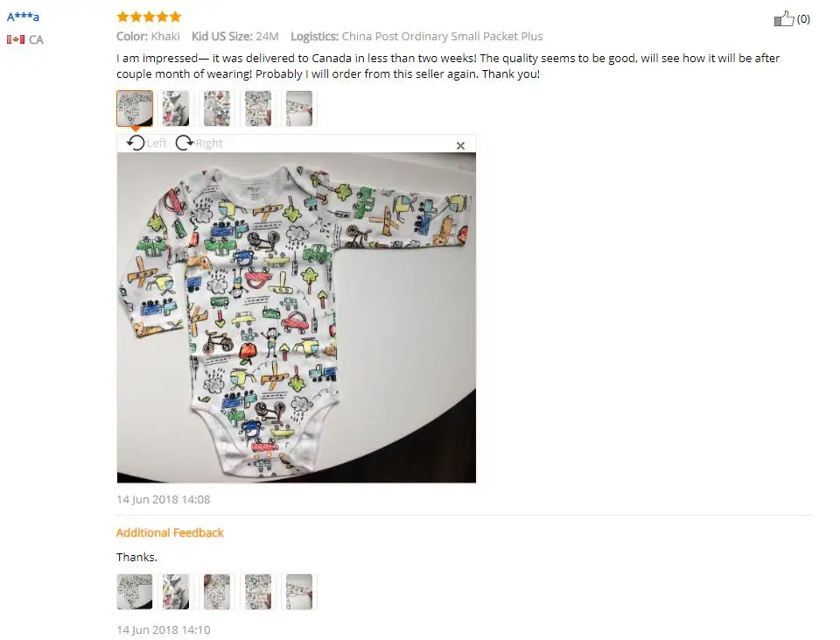
Task: Open second thumbnail under Additional Feedback
Action: pos(176,592)
